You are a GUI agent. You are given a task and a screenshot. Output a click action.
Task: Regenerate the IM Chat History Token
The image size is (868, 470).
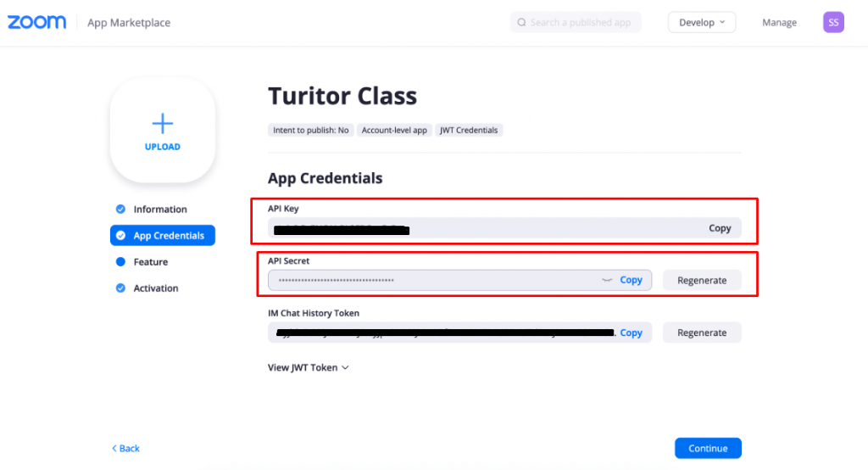tap(701, 333)
